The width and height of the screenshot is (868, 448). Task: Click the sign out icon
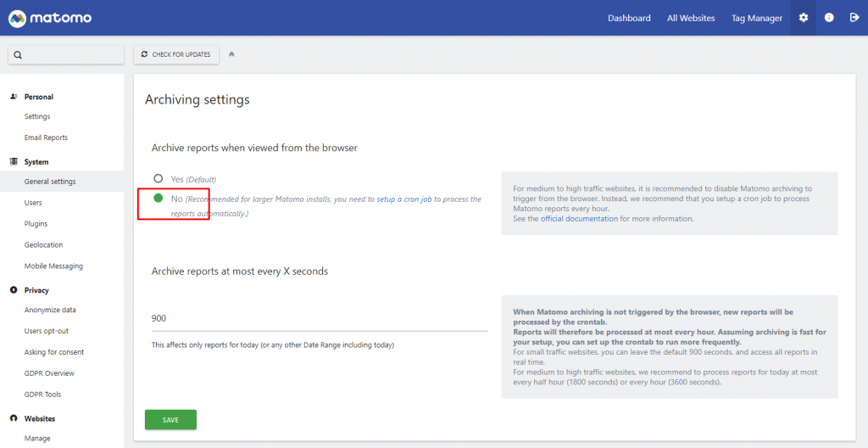point(854,18)
